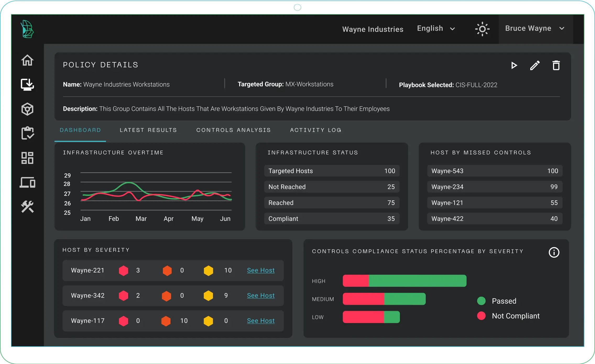Toggle light theme with the sun icon
The image size is (595, 364).
(x=482, y=29)
